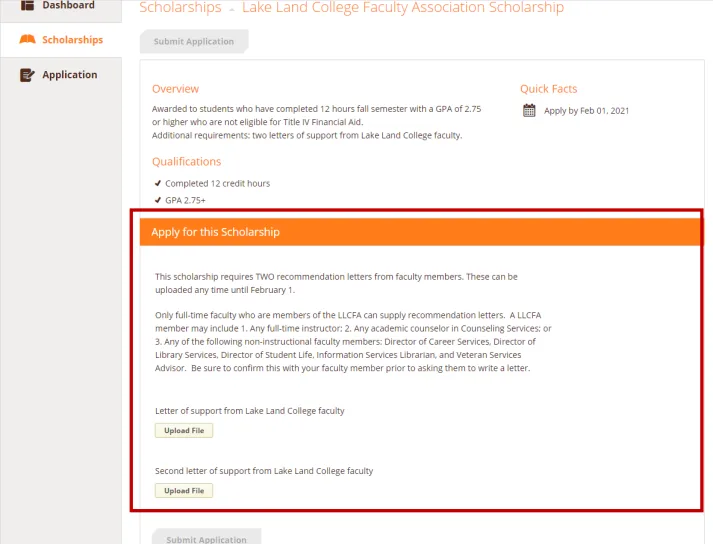Image resolution: width=713 pixels, height=544 pixels.
Task: Upload file for first letter of support
Action: click(184, 431)
